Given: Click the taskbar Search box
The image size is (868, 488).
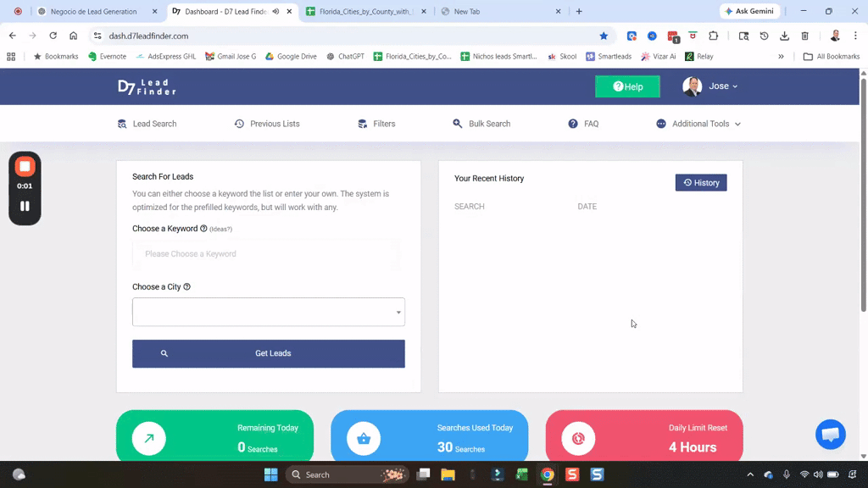Looking at the screenshot, I should point(347,474).
